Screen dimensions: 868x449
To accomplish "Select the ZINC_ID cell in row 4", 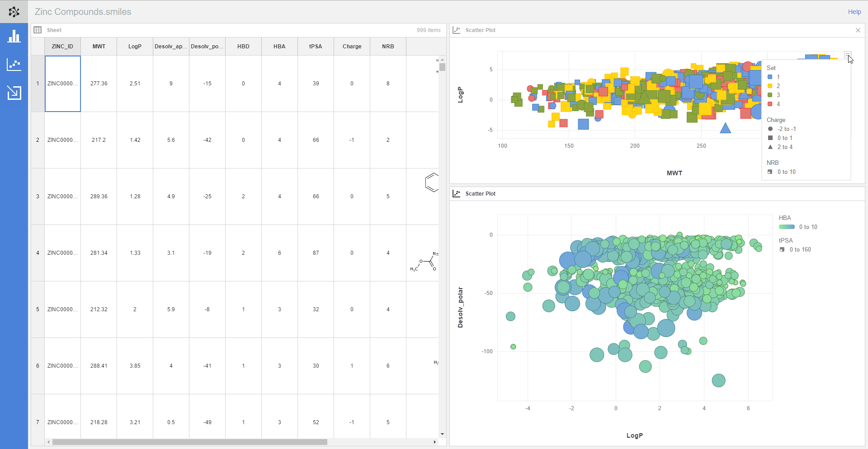I will pos(62,253).
